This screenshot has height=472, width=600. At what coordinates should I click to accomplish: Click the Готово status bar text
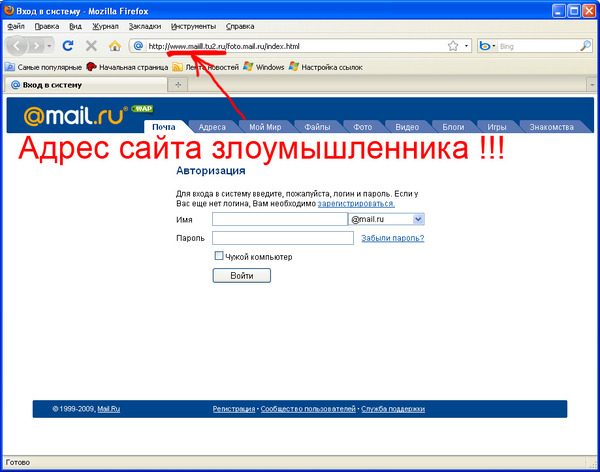pyautogui.click(x=18, y=462)
